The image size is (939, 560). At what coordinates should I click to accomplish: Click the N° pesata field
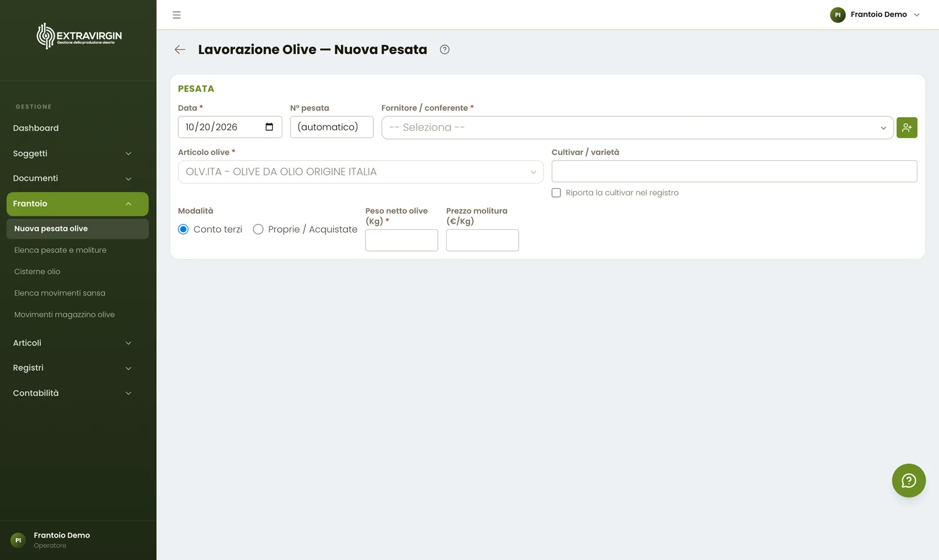332,127
